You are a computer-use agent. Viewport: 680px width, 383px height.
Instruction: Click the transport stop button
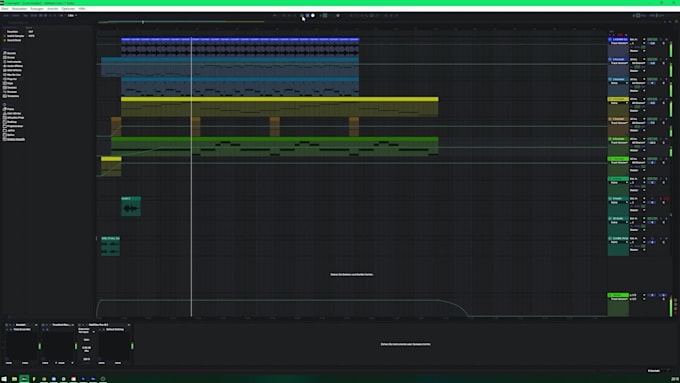pos(307,16)
